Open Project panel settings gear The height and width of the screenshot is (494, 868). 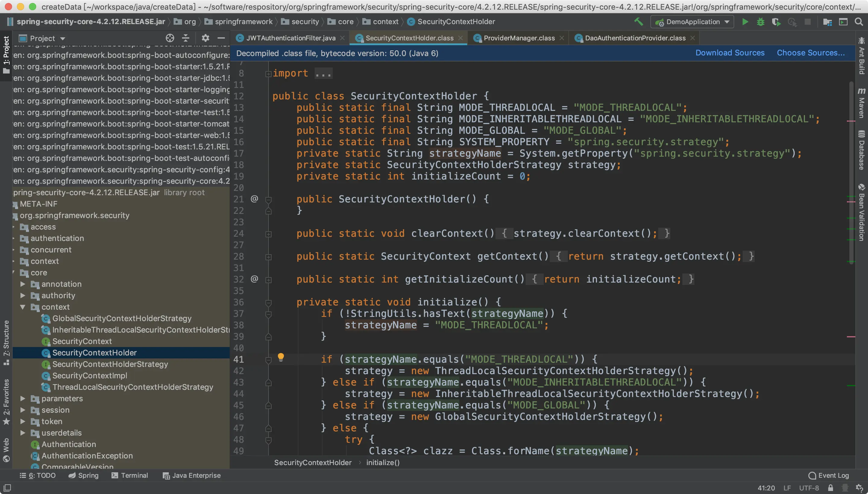(205, 38)
